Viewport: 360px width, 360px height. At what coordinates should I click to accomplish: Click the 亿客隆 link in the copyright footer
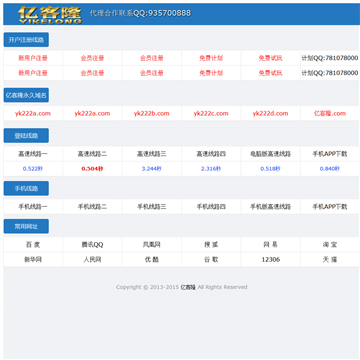188,287
